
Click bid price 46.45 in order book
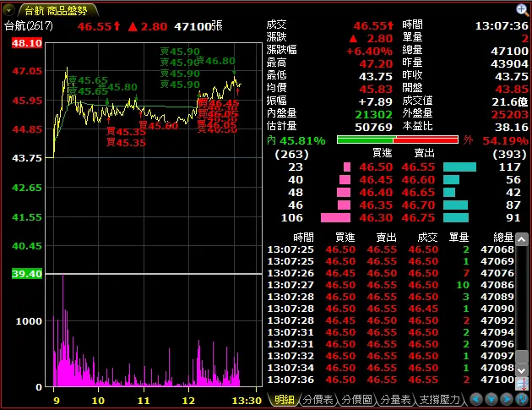pyautogui.click(x=376, y=180)
